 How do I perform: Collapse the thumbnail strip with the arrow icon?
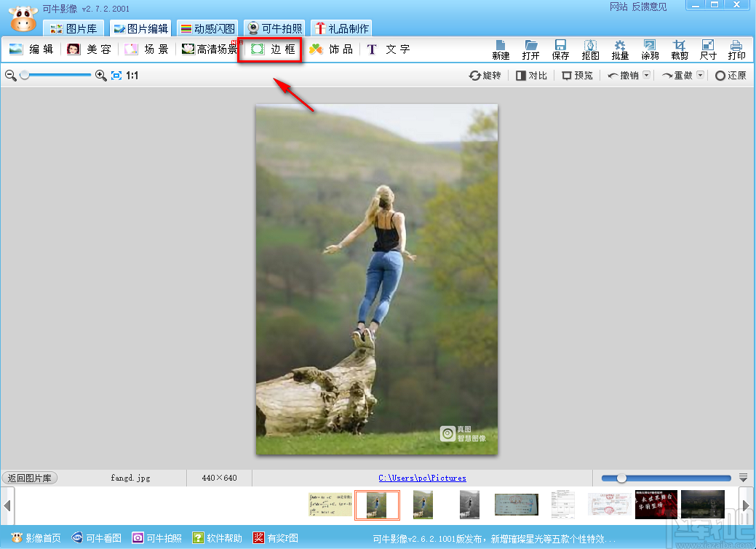tap(743, 478)
